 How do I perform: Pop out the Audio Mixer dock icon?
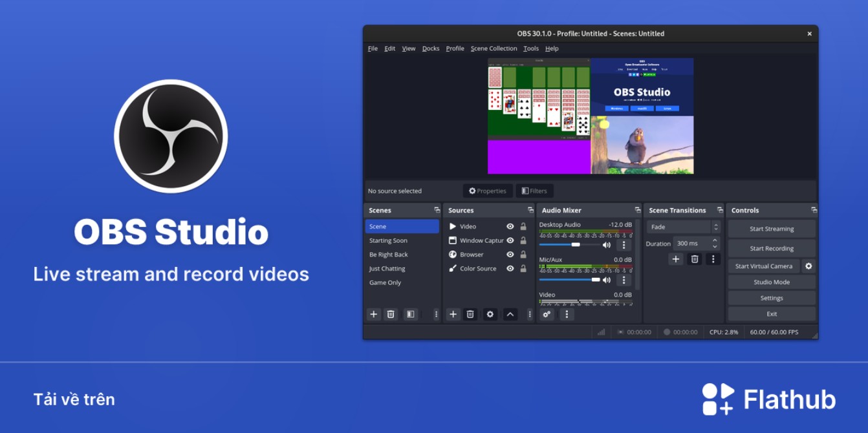638,210
